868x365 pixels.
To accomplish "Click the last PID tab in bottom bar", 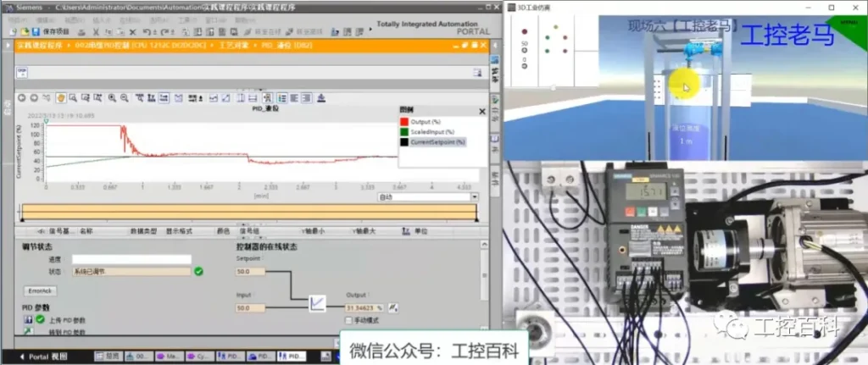I will coord(292,357).
